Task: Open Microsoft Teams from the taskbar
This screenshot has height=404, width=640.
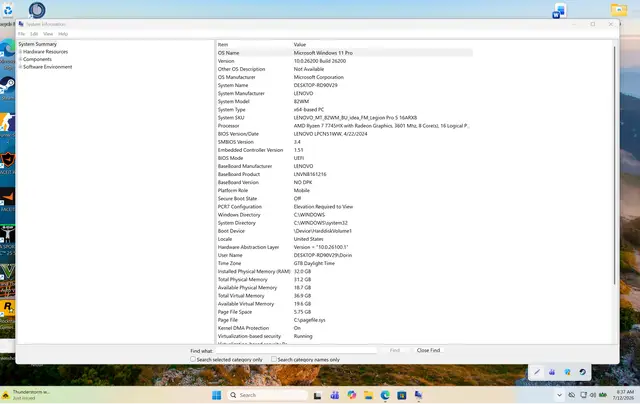Action: click(x=335, y=395)
